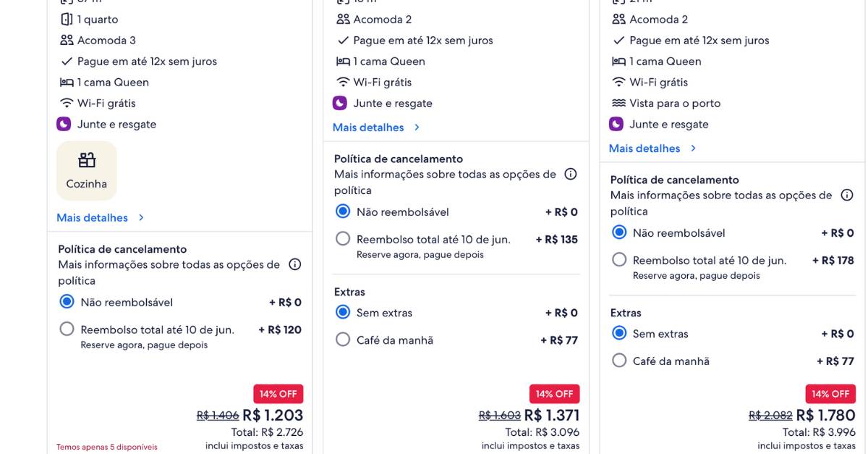Choose Café da manhã extra in middle card

pos(343,340)
